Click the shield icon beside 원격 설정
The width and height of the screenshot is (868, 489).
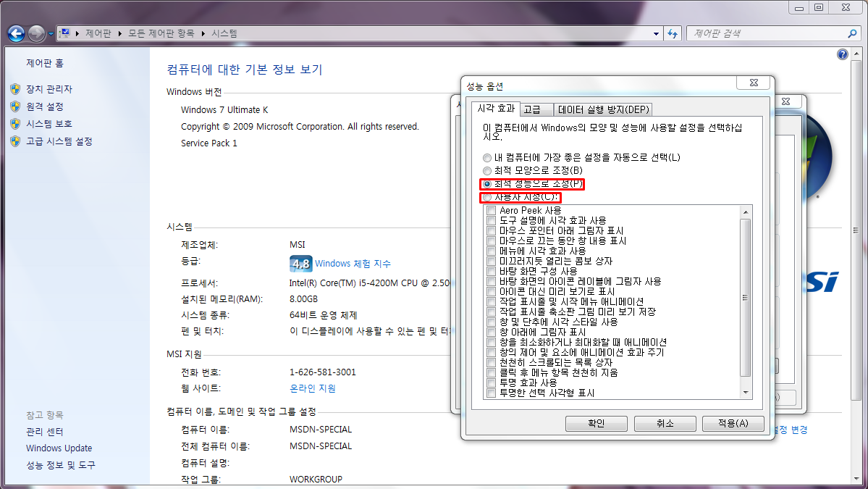click(15, 106)
